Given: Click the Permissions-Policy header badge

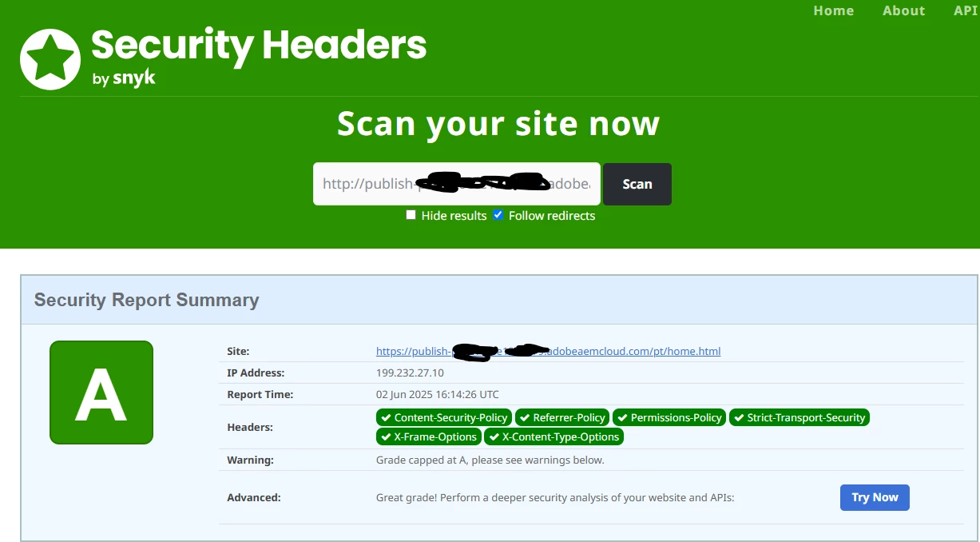Looking at the screenshot, I should click(x=669, y=417).
